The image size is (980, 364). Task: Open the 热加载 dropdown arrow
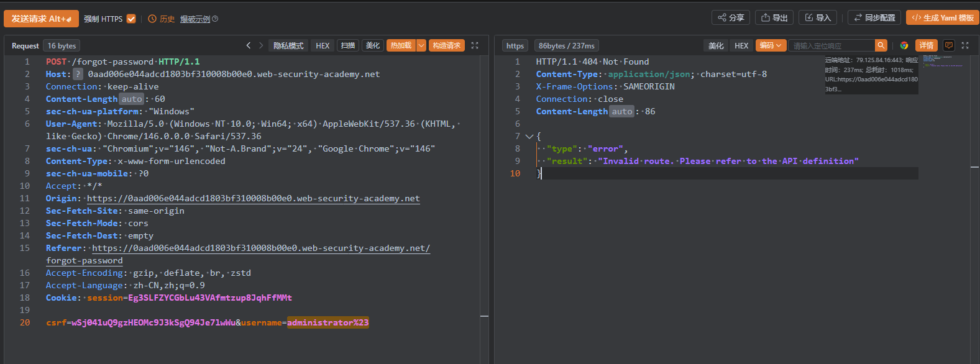[x=421, y=45]
